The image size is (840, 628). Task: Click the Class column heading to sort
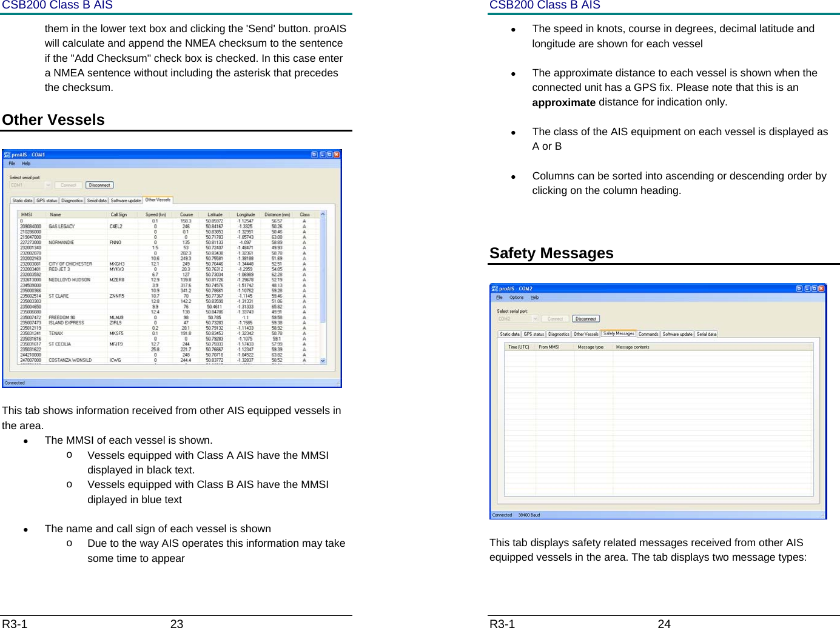[x=304, y=214]
